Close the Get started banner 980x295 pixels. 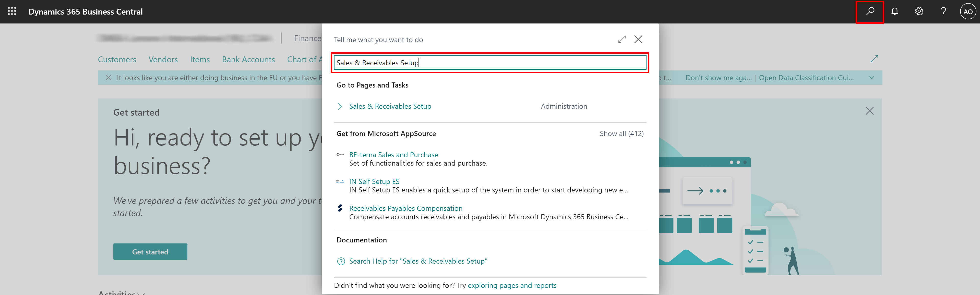869,111
